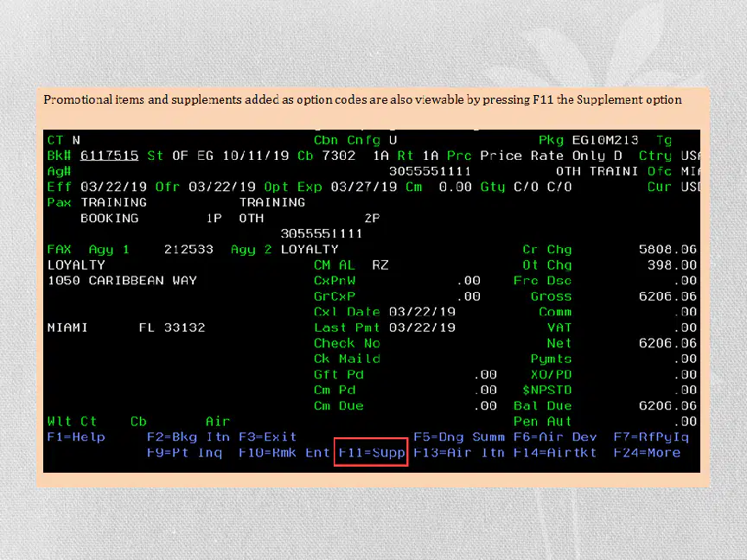Click the package code EG10M213
Image resolution: width=747 pixels, height=560 pixels.
pyautogui.click(x=605, y=140)
